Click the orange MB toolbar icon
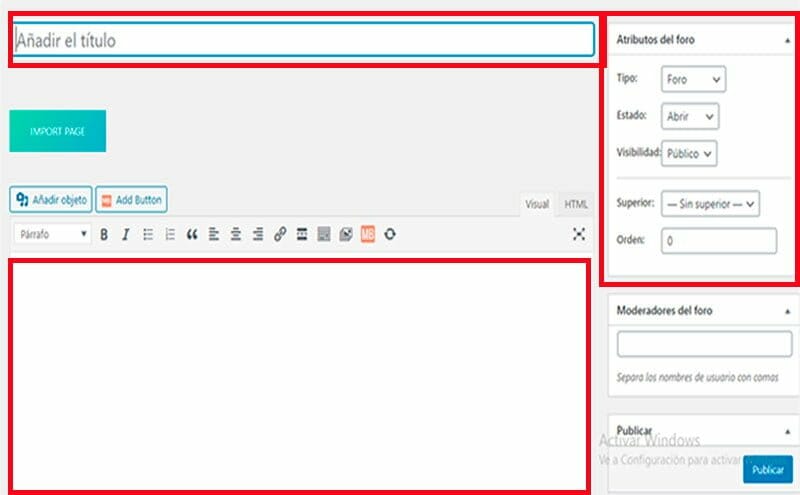This screenshot has width=800, height=495. coord(368,234)
